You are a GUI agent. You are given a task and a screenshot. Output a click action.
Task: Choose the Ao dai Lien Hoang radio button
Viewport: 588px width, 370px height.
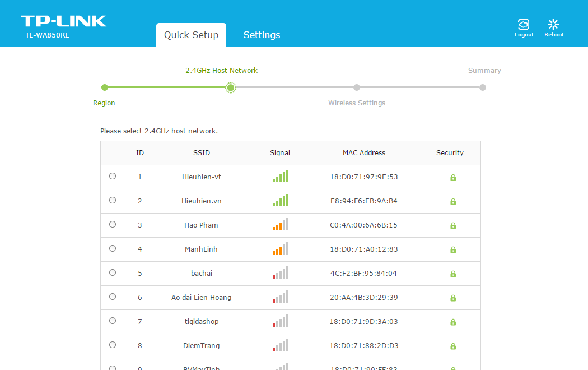tap(113, 297)
